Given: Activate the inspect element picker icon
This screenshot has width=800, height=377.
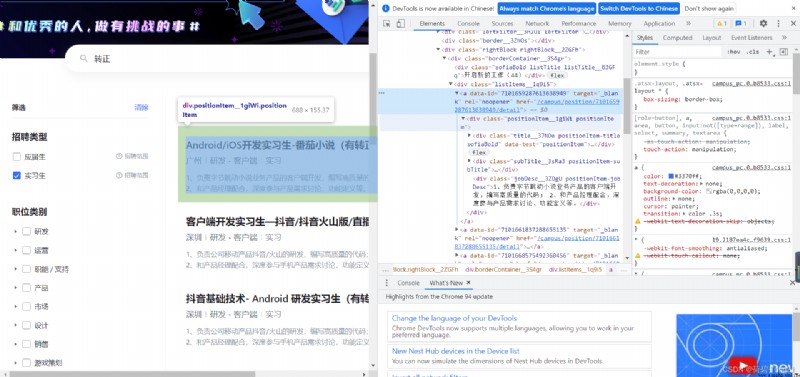Looking at the screenshot, I should (x=387, y=23).
